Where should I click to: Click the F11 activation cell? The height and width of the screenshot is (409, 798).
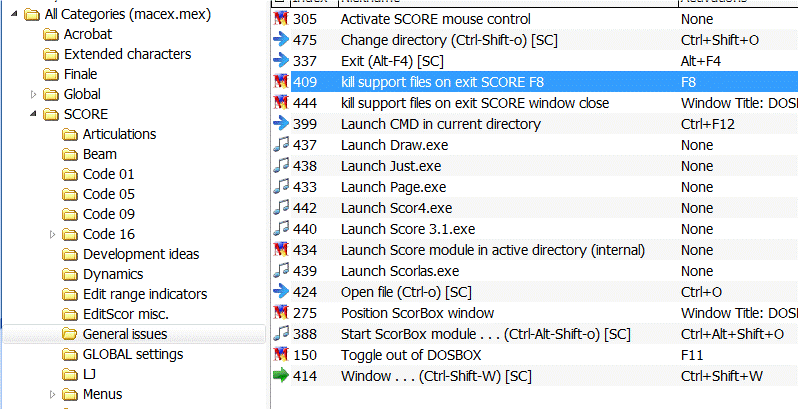point(692,355)
